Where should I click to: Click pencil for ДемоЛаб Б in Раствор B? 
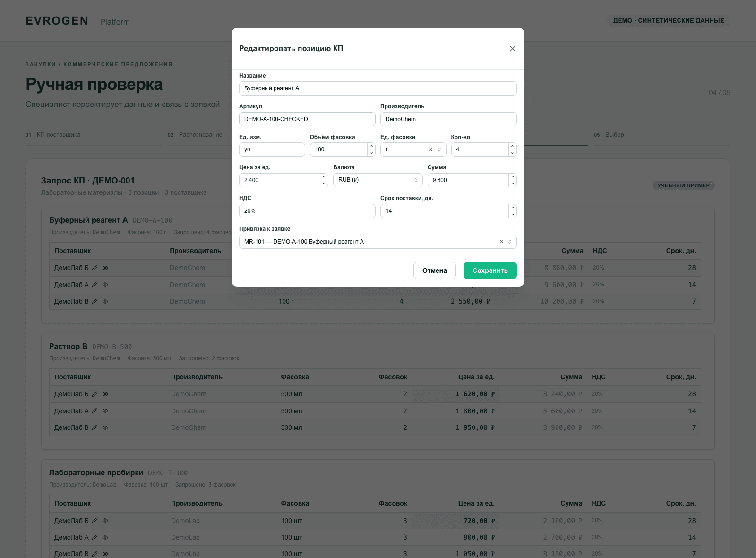(94, 394)
